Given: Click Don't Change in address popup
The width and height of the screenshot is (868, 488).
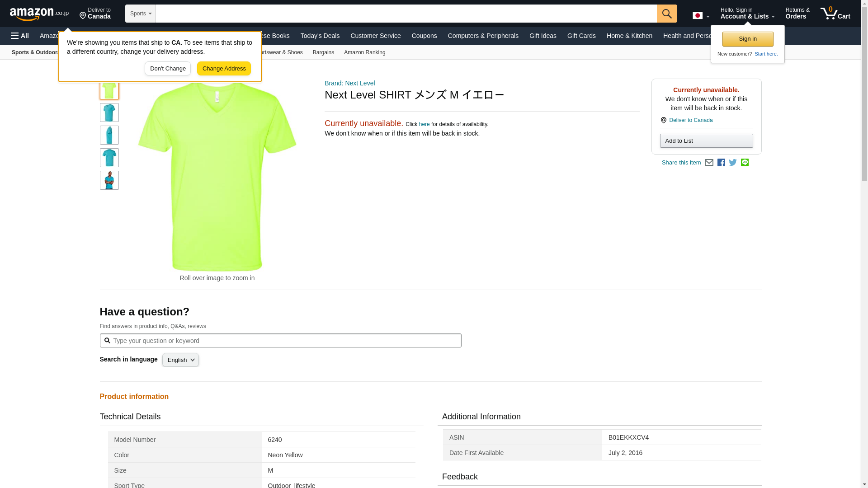Looking at the screenshot, I should point(168,69).
